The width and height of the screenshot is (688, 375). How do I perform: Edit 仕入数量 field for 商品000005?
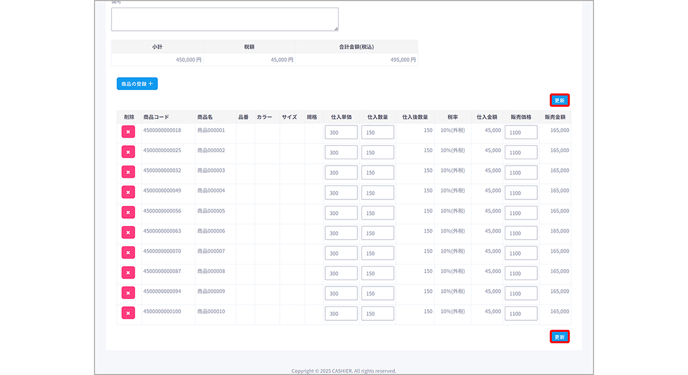[378, 213]
